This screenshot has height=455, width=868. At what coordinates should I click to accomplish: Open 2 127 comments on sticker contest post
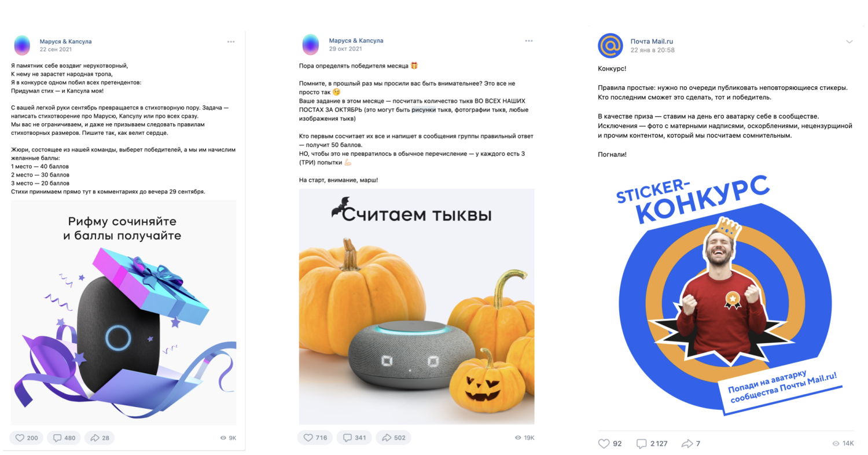652,443
